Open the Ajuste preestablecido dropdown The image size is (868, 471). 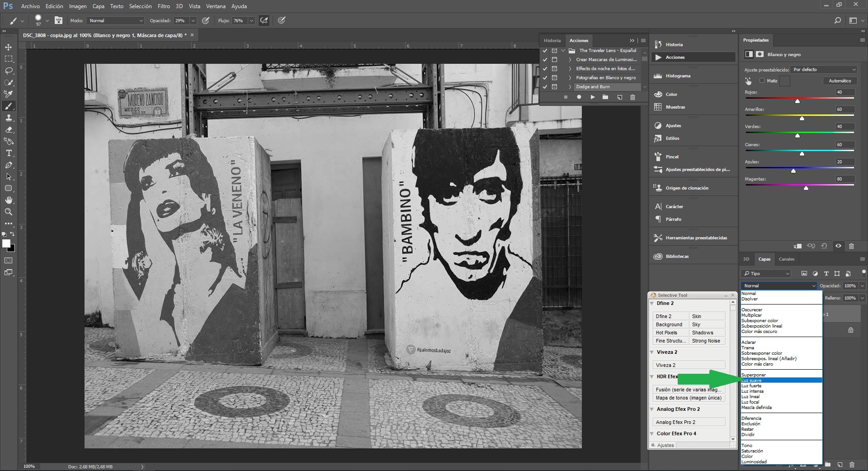pyautogui.click(x=824, y=70)
